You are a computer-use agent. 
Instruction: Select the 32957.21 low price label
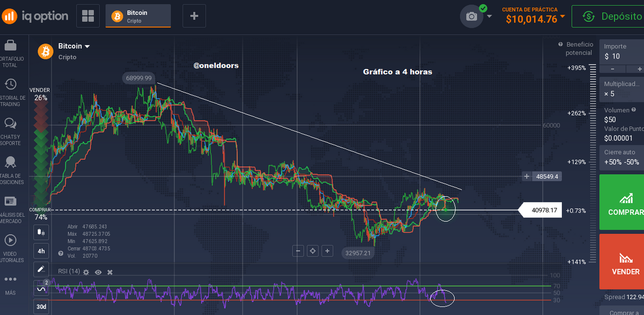click(358, 253)
